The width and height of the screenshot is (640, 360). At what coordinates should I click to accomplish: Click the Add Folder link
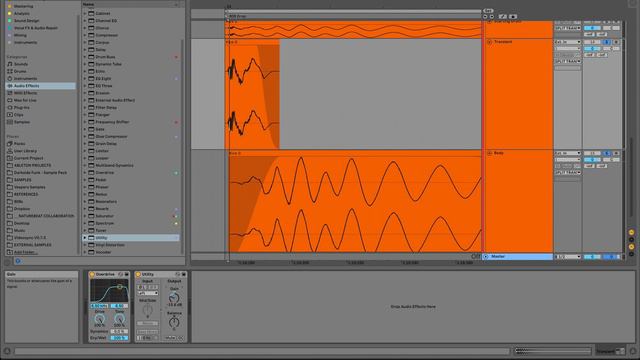pos(25,252)
